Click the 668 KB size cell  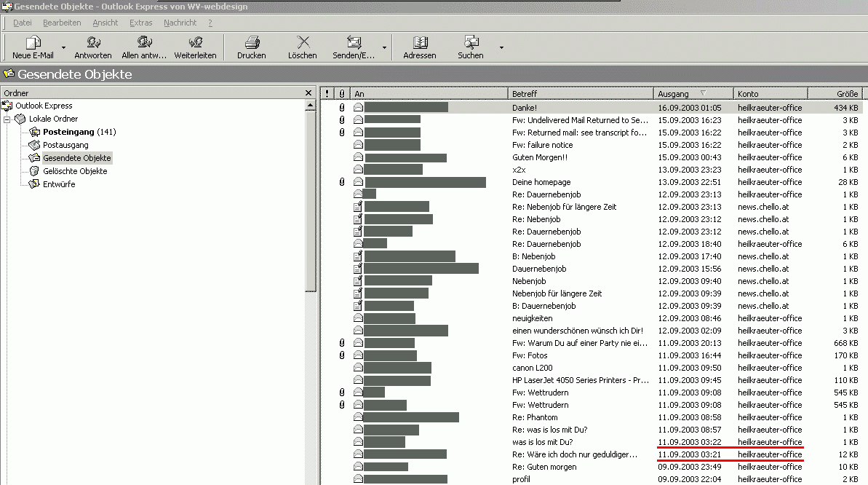[x=846, y=343]
